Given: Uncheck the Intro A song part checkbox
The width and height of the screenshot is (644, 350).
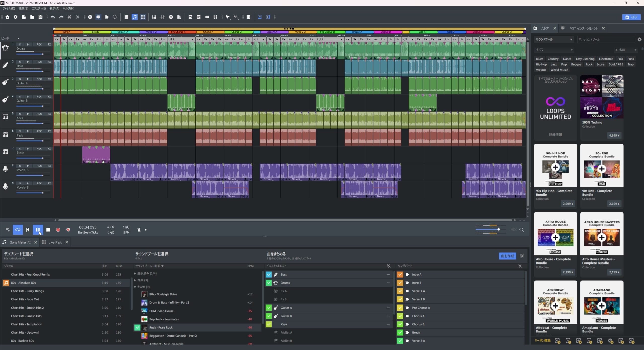Looking at the screenshot, I should 400,274.
